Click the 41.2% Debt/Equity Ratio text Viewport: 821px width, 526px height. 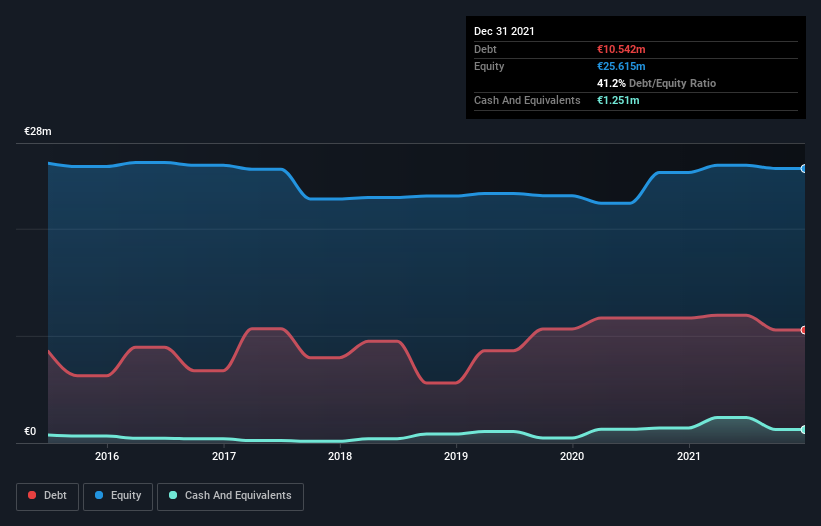coord(657,83)
